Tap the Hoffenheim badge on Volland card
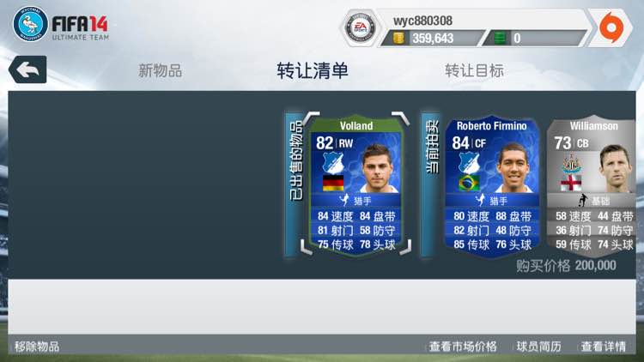The image size is (644, 362). click(333, 163)
